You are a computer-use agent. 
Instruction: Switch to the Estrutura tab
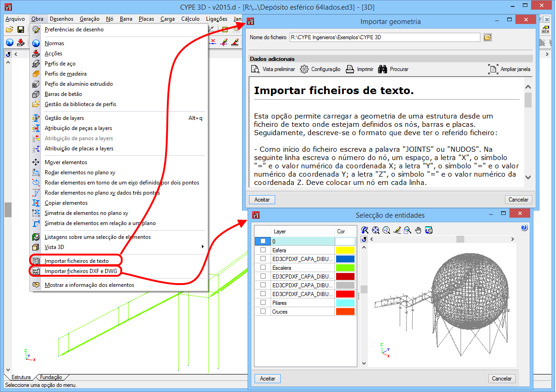click(21, 377)
